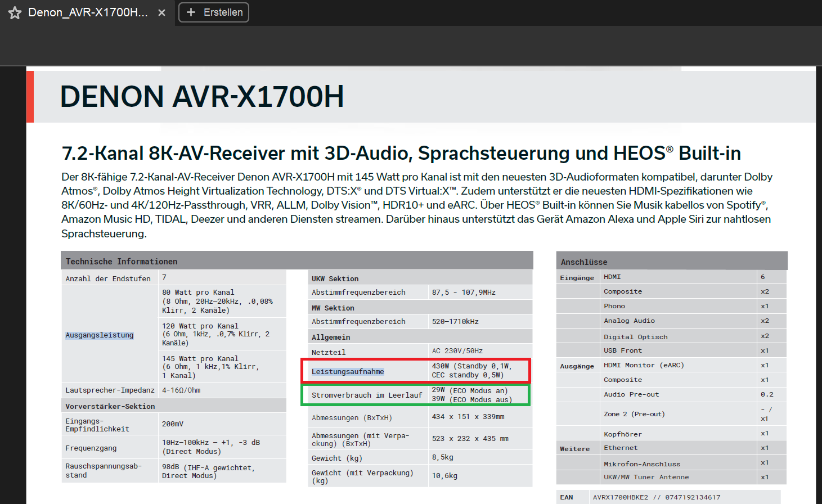Image resolution: width=822 pixels, height=504 pixels.
Task: Click the 145 Watt pro Kanal cell
Action: pyautogui.click(x=222, y=367)
